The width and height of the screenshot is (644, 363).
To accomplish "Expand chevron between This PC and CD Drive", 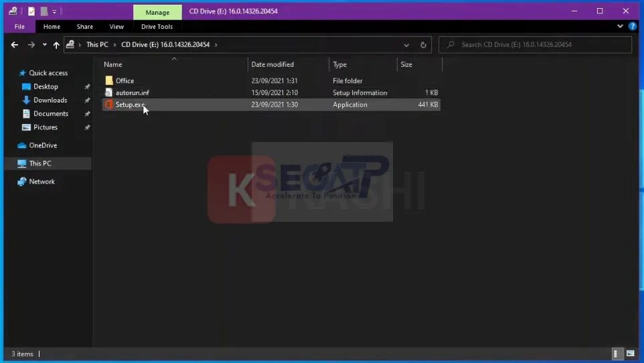I will (114, 44).
